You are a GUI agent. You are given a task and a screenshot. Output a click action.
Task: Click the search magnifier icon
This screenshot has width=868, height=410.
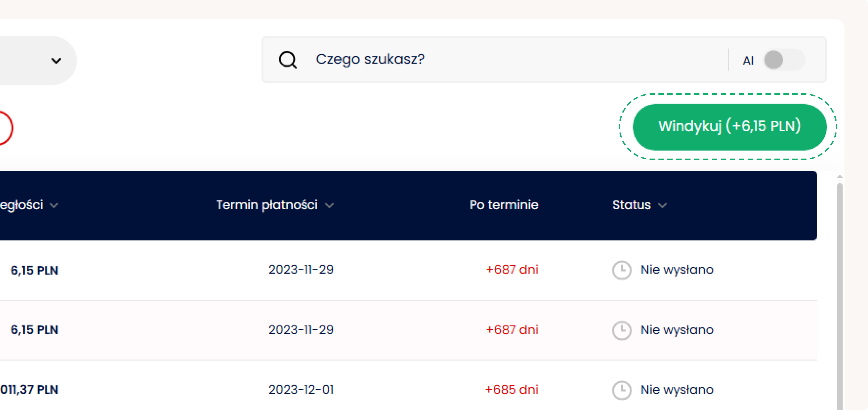(x=287, y=60)
